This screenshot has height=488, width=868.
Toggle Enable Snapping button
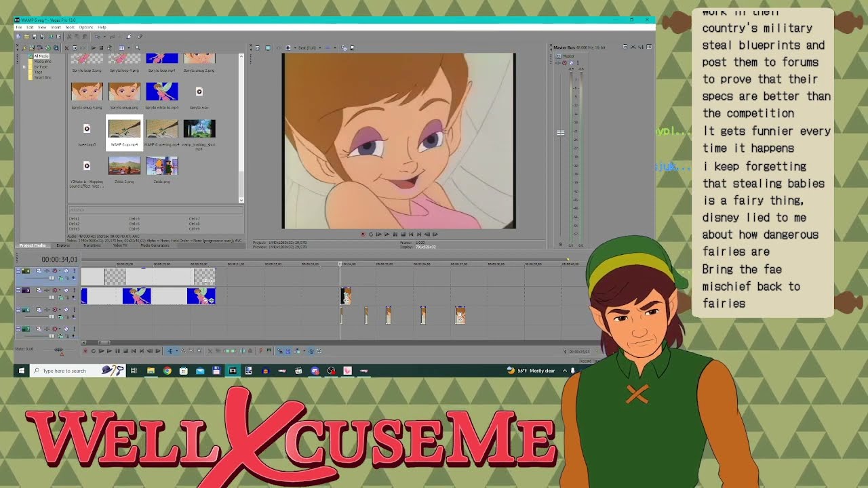pyautogui.click(x=279, y=351)
